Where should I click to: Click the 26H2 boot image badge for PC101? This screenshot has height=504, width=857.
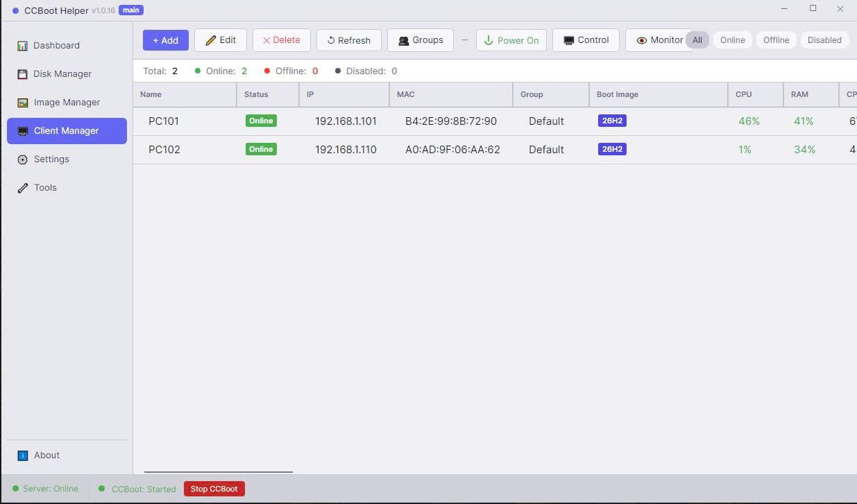click(612, 121)
